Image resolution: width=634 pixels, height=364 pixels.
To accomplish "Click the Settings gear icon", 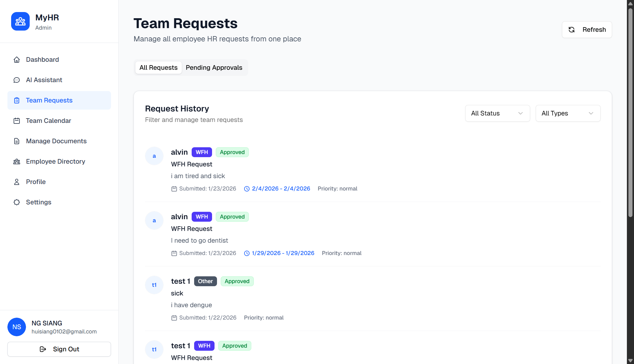I will tap(17, 202).
